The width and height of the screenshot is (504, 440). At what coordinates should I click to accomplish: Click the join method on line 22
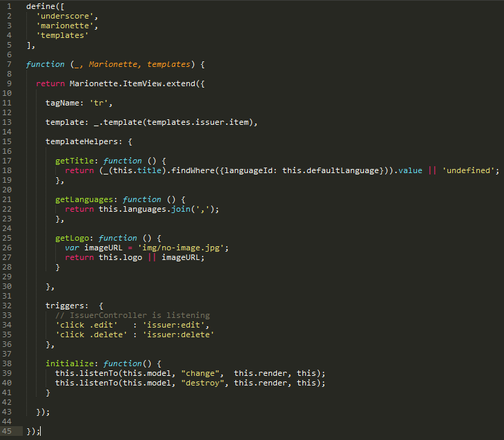click(x=181, y=209)
